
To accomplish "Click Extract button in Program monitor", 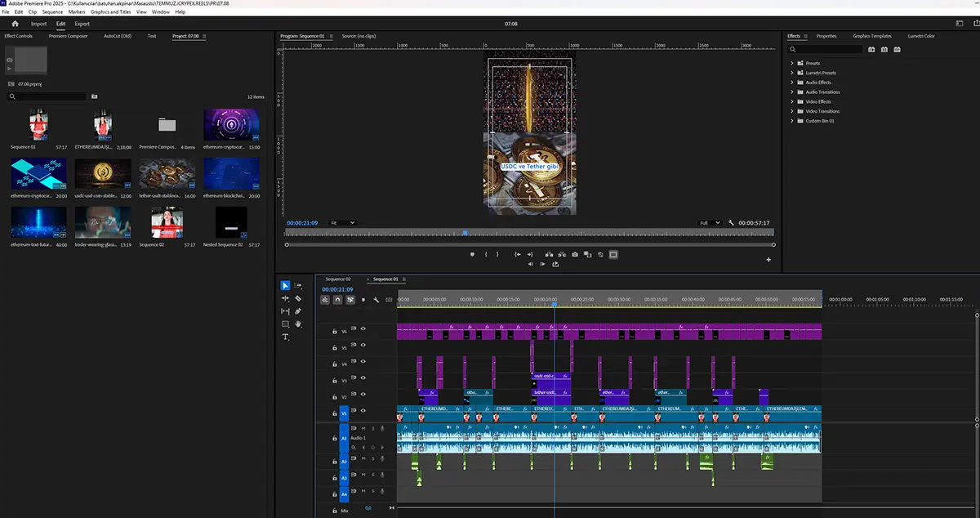I will coord(562,255).
